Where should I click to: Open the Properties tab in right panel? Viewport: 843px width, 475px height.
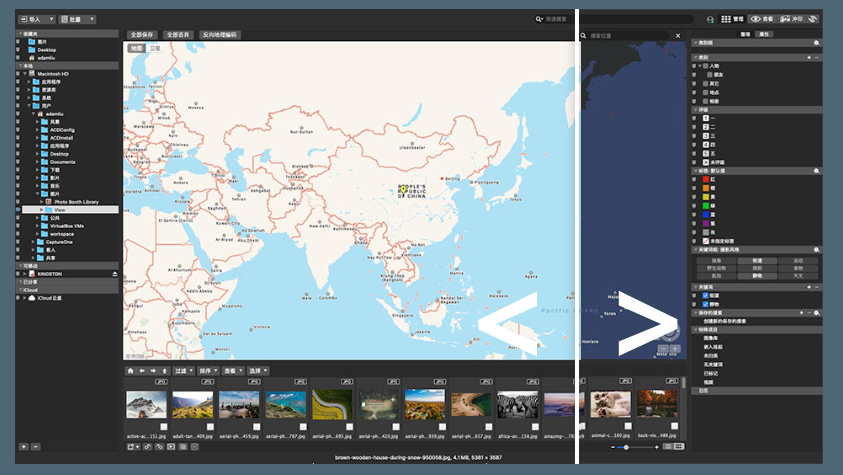click(763, 34)
